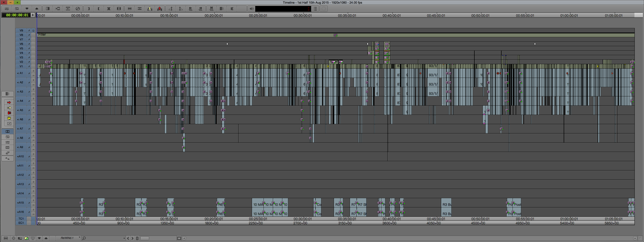
Task: Select the red trim roller tool
Action: tap(9, 113)
